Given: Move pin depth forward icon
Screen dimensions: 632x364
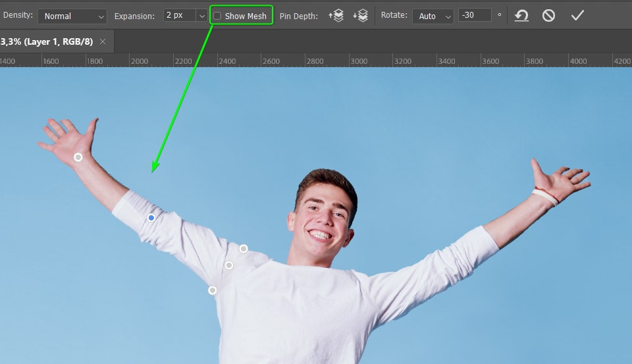Looking at the screenshot, I should (336, 16).
